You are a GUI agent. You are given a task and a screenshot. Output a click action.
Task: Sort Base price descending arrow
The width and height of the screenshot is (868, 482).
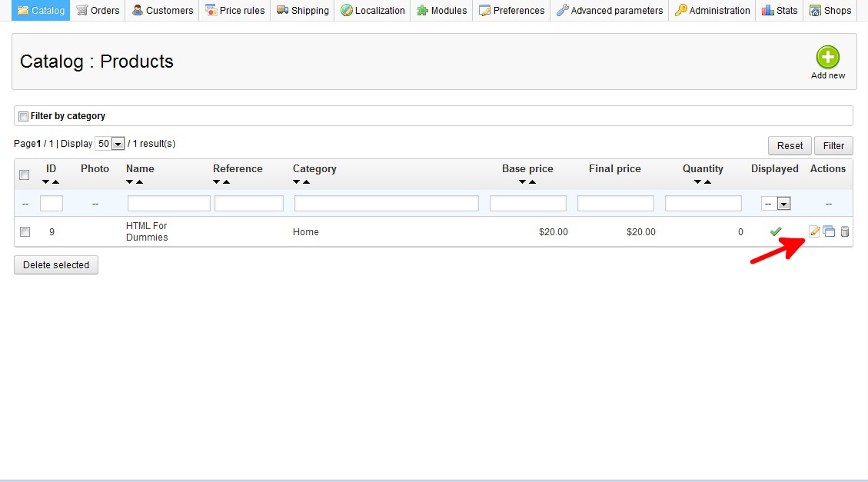point(522,182)
